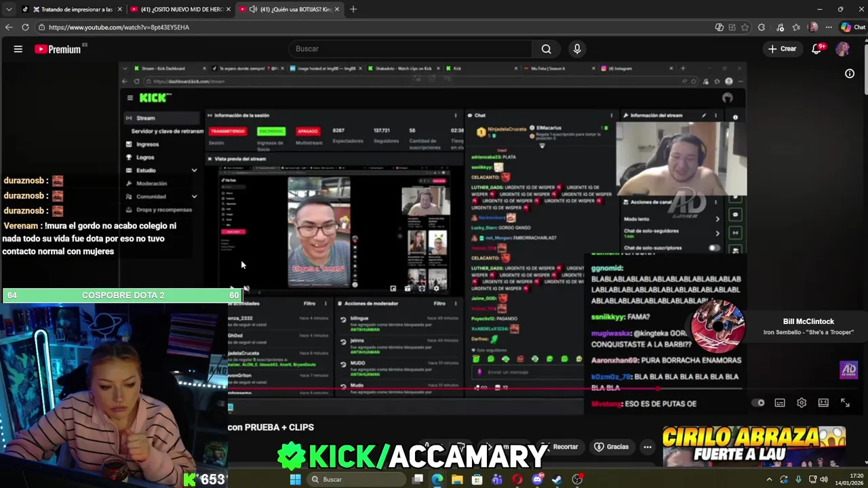The image size is (868, 488).
Task: Toggle subtitles on the video player
Action: 780,403
